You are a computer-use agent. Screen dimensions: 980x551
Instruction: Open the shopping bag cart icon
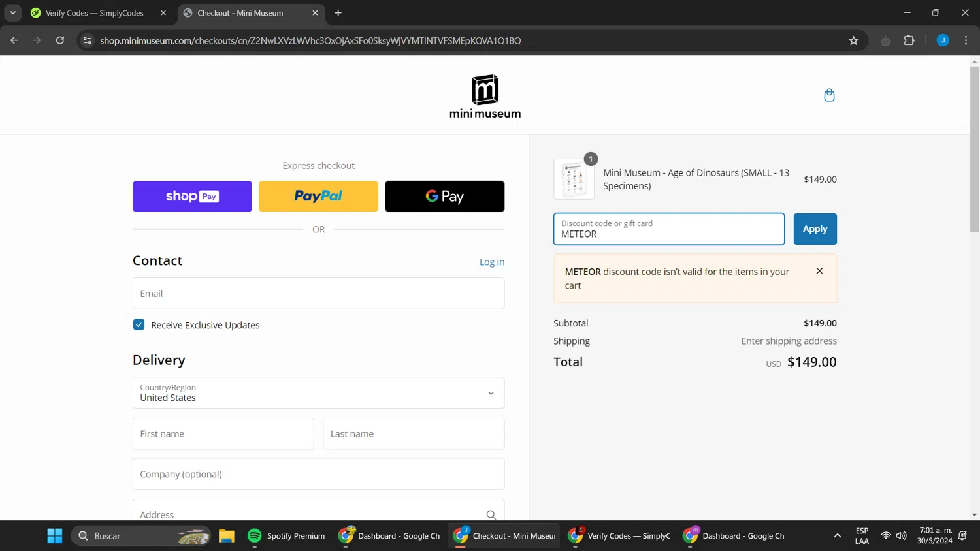click(829, 95)
